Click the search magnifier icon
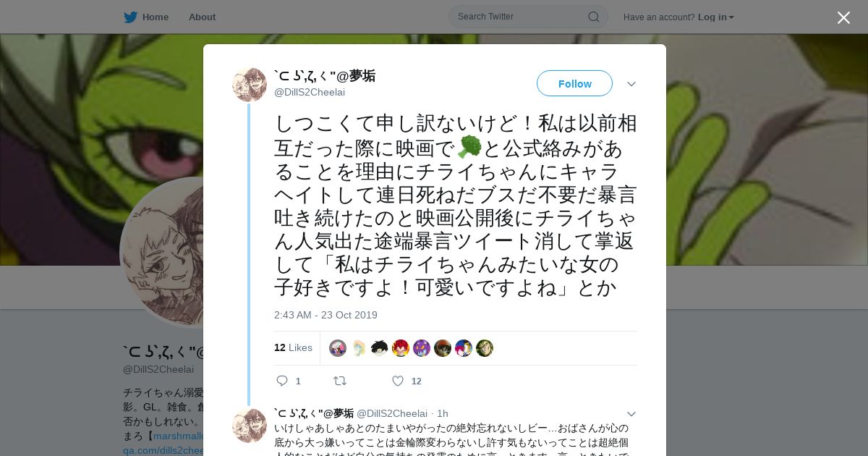This screenshot has width=868, height=456. point(593,17)
